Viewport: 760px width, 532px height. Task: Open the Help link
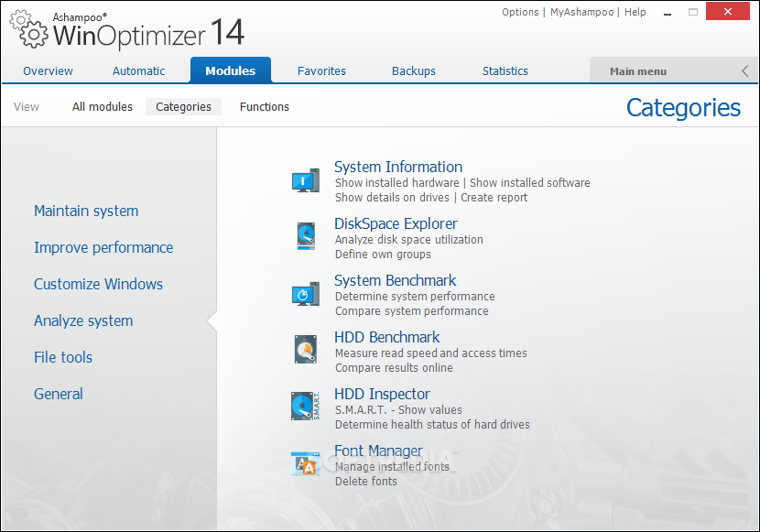[635, 12]
